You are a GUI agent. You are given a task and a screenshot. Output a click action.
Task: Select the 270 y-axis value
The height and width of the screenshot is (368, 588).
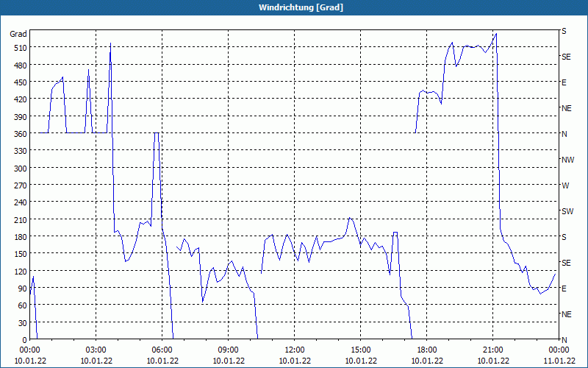coord(21,185)
